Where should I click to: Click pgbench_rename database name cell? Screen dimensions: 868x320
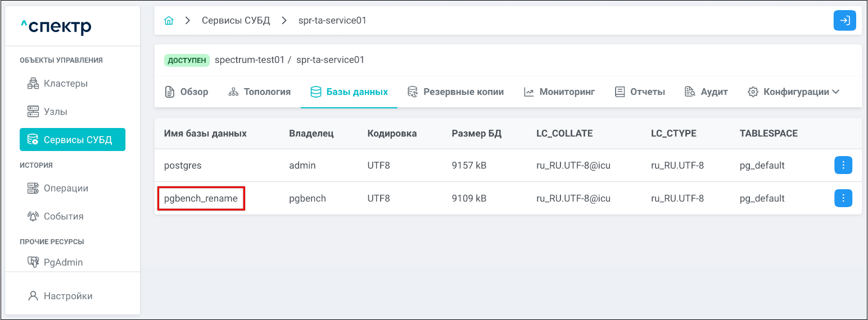201,198
